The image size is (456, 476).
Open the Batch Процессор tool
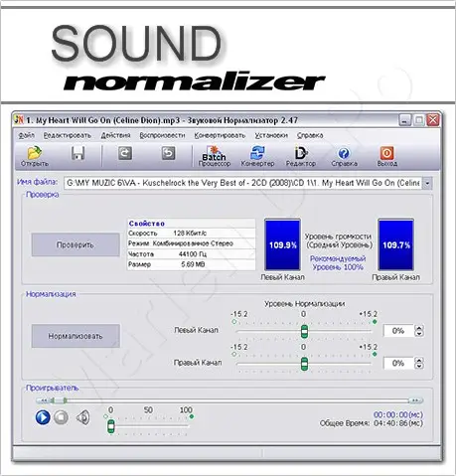[x=215, y=156]
